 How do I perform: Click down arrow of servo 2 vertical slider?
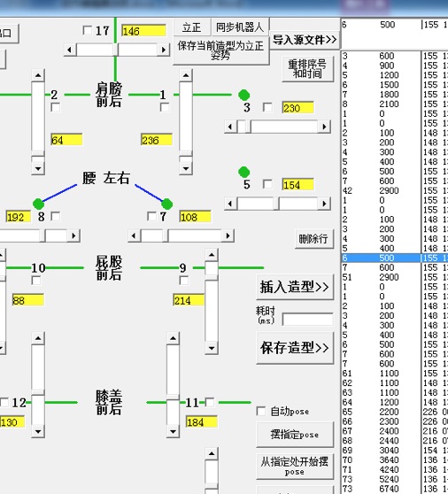[x=38, y=168]
